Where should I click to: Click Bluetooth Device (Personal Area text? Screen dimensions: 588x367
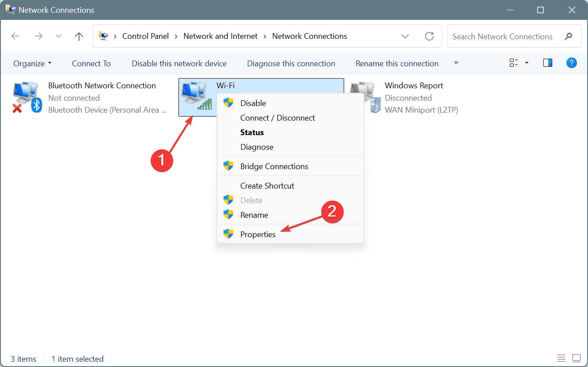(107, 110)
